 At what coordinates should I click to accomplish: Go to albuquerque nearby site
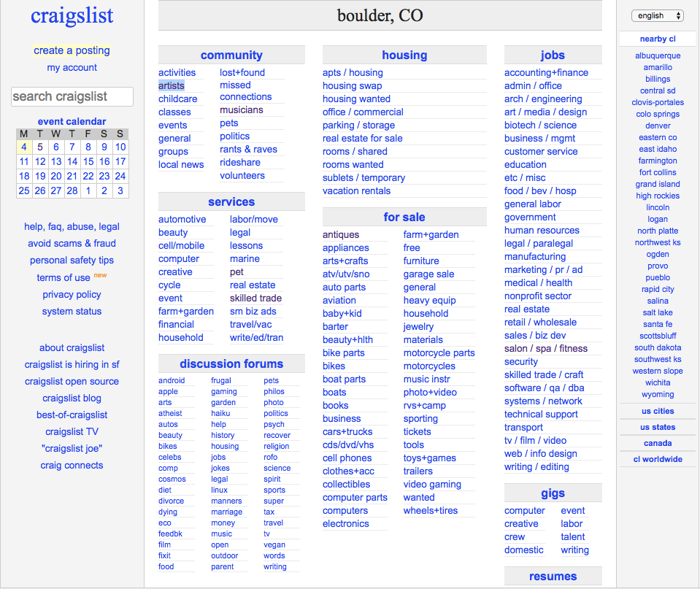658,55
